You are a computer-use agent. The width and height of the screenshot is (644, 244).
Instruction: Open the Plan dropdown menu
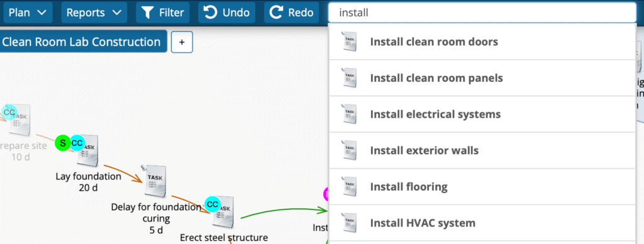pos(28,13)
